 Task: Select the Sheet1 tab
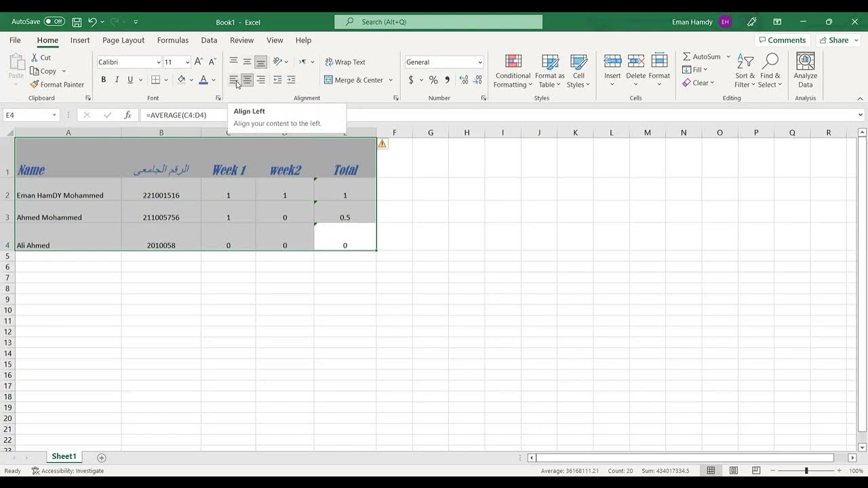pyautogui.click(x=64, y=457)
